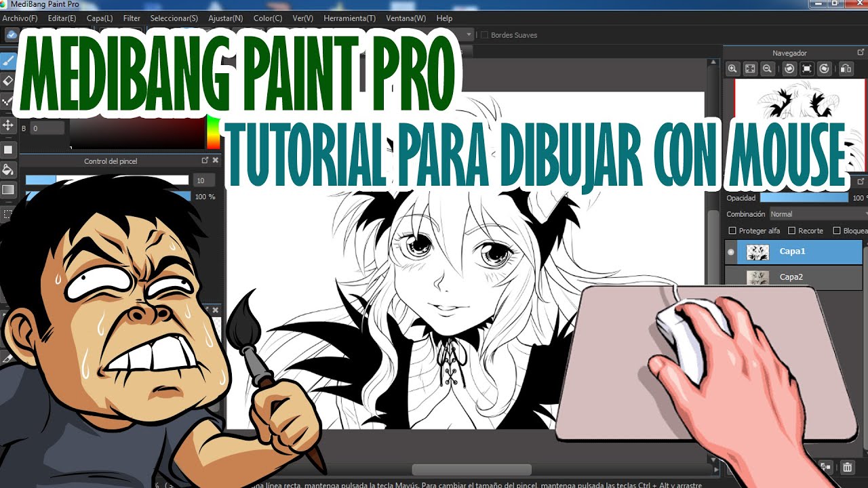The height and width of the screenshot is (488, 868).
Task: Select the Brush tool
Action: (x=8, y=60)
